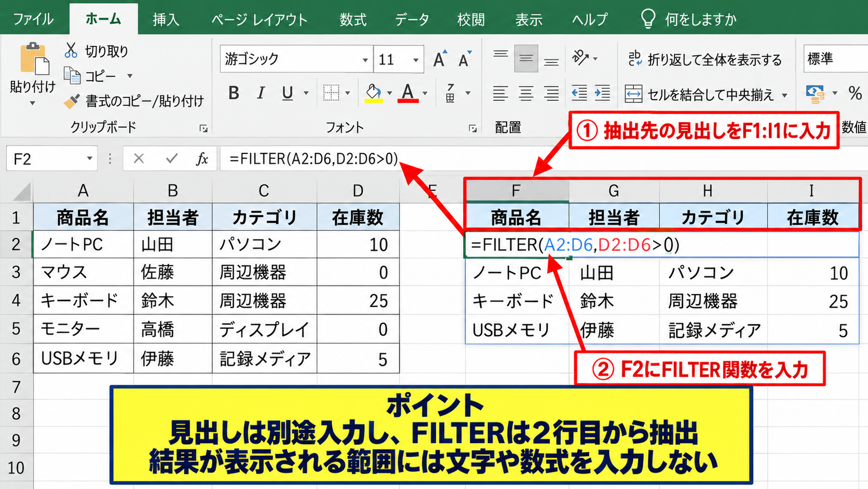Open fill color dropdown arrow

pos(389,94)
